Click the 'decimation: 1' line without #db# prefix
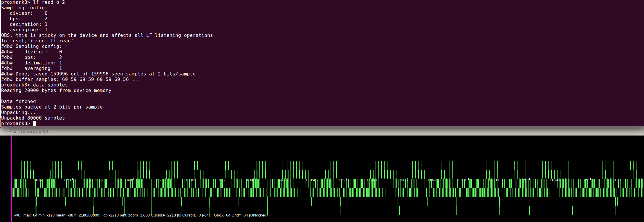This screenshot has height=222, width=644. (x=29, y=24)
